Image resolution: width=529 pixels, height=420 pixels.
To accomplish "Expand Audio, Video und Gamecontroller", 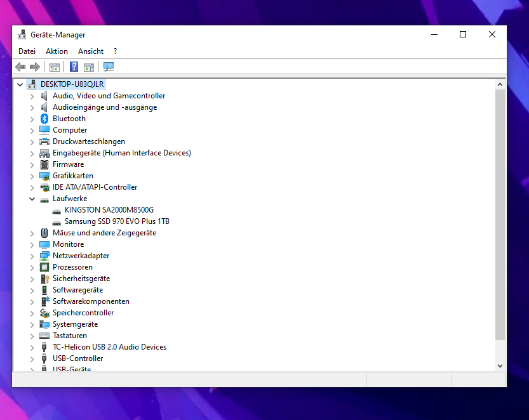I will (32, 96).
